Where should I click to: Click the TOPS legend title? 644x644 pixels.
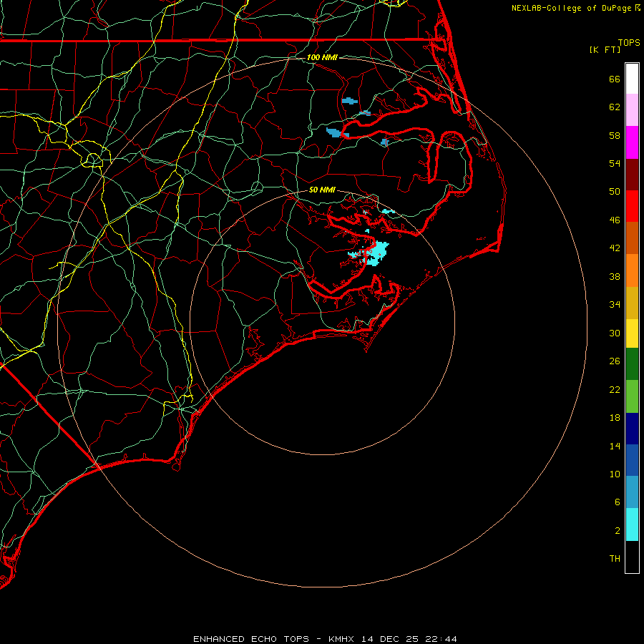pos(629,42)
